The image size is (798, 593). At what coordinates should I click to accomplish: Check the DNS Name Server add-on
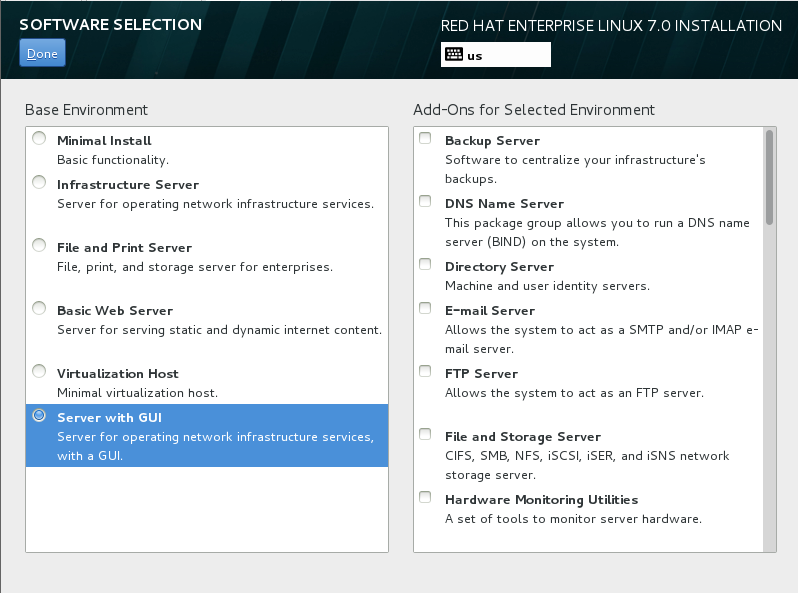pos(425,201)
